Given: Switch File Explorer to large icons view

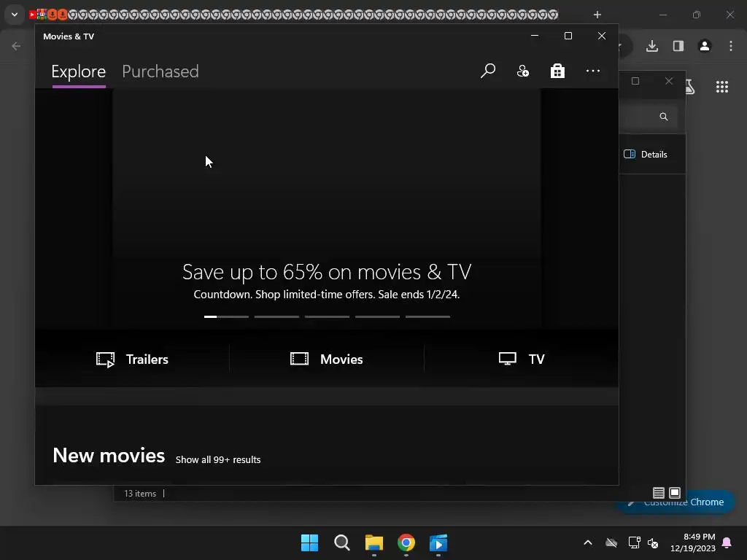Looking at the screenshot, I should click(x=675, y=493).
